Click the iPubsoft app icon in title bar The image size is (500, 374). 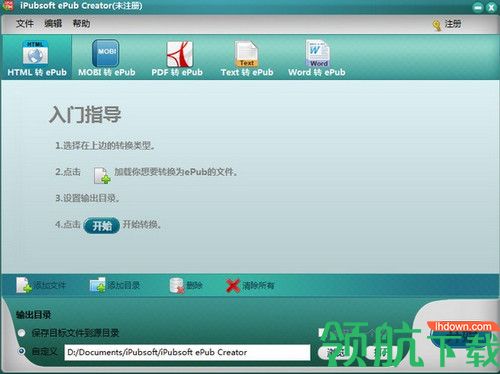coord(8,5)
